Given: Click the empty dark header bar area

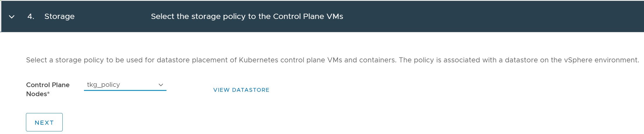Looking at the screenshot, I should 496,17.
